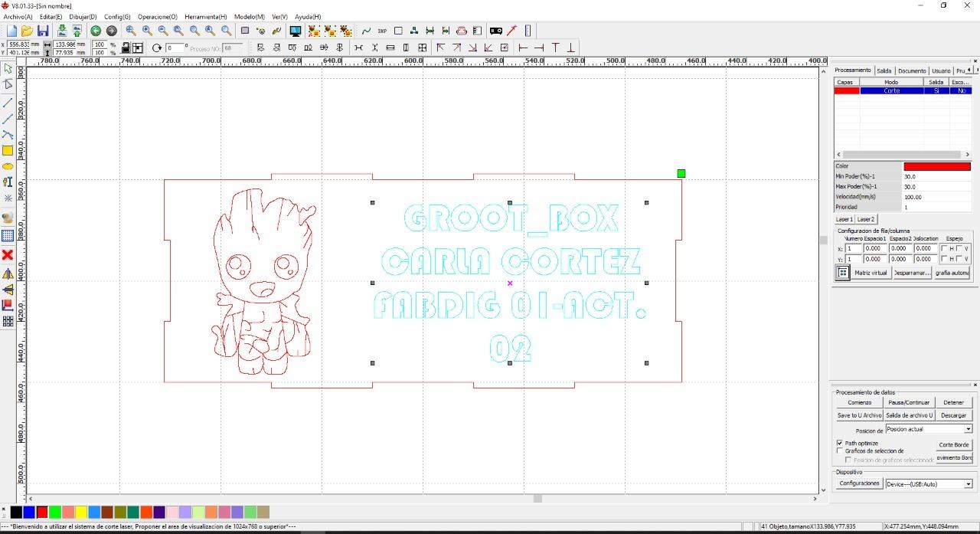Open the Editar menu
Viewport: 980px width, 534px height.
(x=51, y=16)
